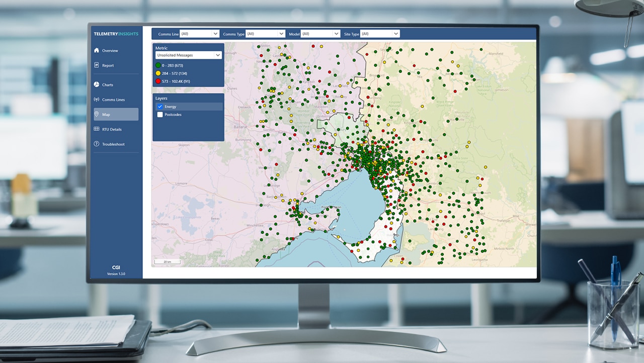644x363 pixels.
Task: Open the Unsolicited Messages metric dropdown
Action: click(x=188, y=55)
